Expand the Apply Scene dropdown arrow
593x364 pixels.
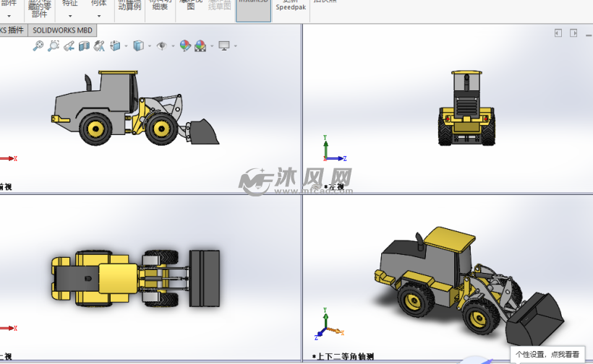coord(212,45)
